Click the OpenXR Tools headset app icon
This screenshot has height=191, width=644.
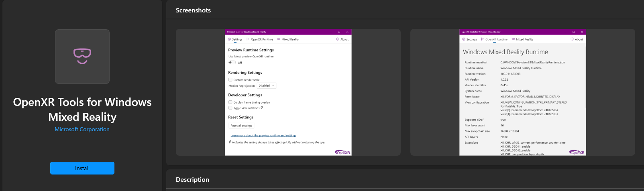pos(82,57)
